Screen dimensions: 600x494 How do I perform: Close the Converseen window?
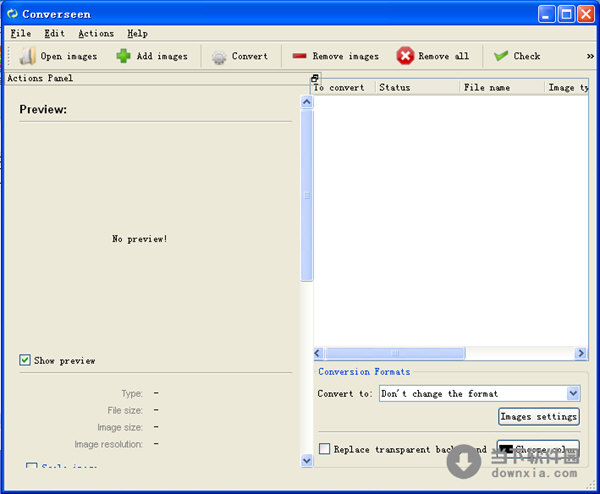tap(586, 15)
